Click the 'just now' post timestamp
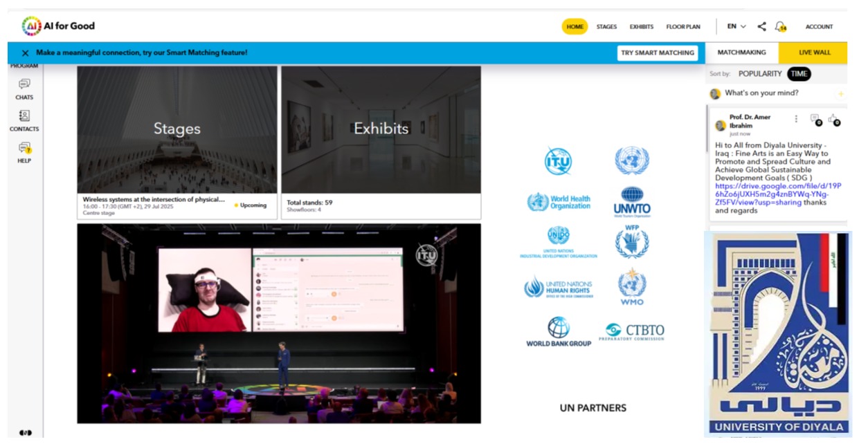 [741, 134]
